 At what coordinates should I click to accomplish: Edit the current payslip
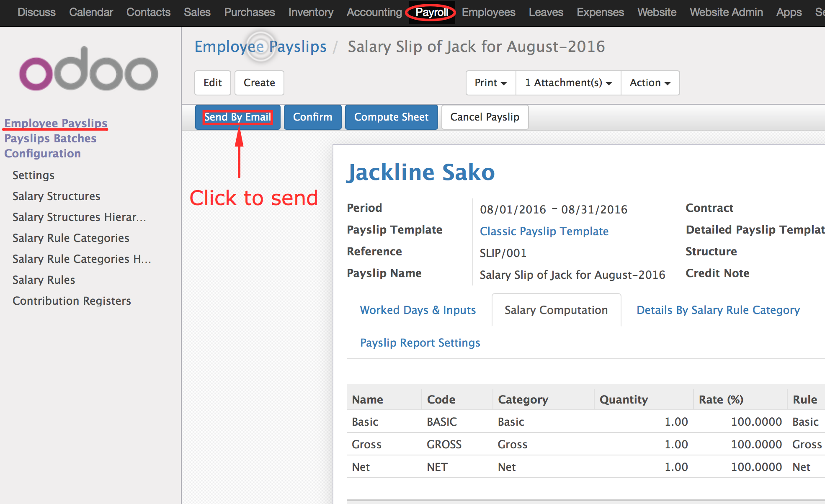[x=213, y=83]
